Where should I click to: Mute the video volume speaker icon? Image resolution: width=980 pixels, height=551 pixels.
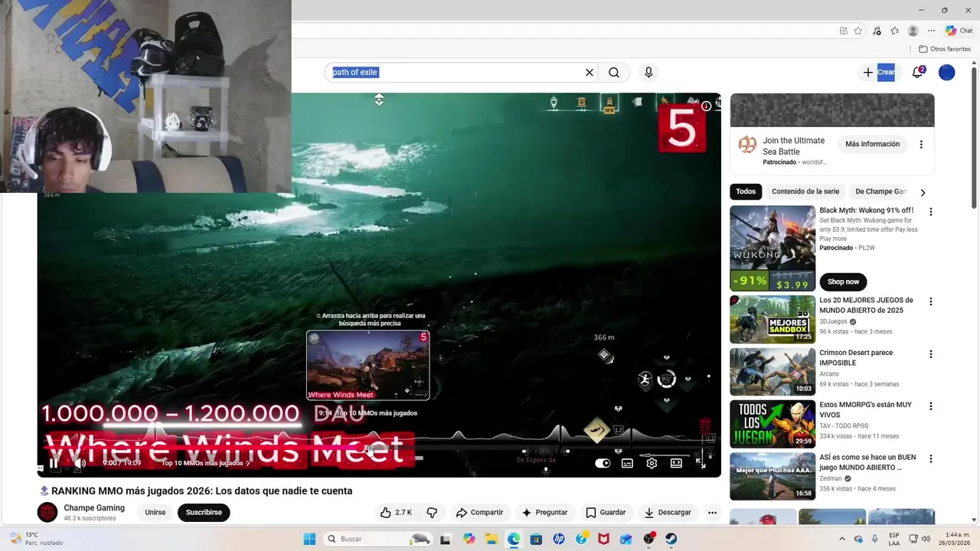coord(80,463)
